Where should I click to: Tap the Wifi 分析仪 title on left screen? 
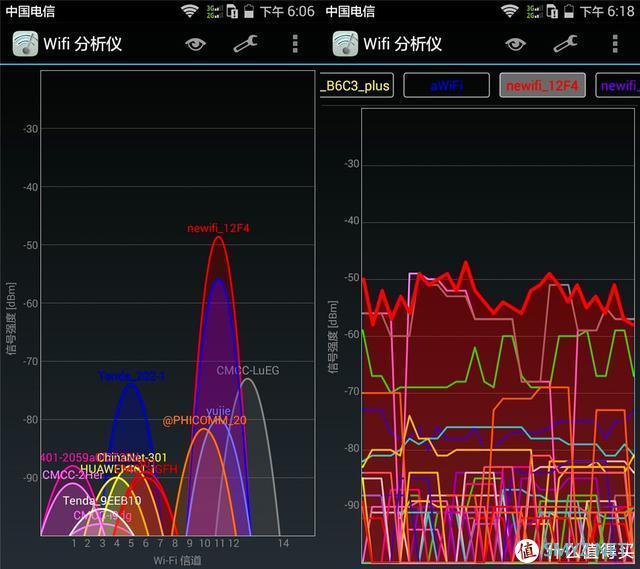(x=82, y=44)
